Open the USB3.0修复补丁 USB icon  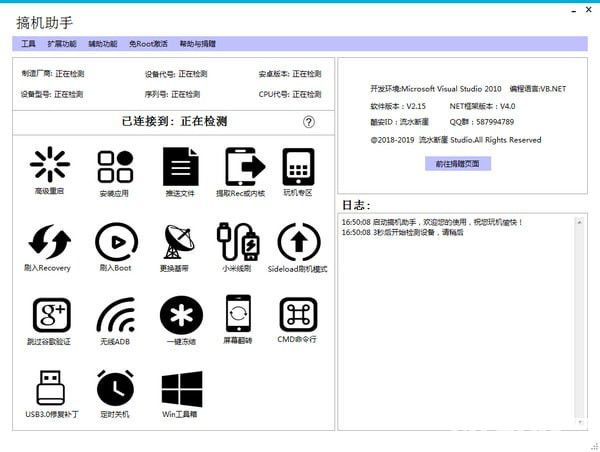point(51,387)
